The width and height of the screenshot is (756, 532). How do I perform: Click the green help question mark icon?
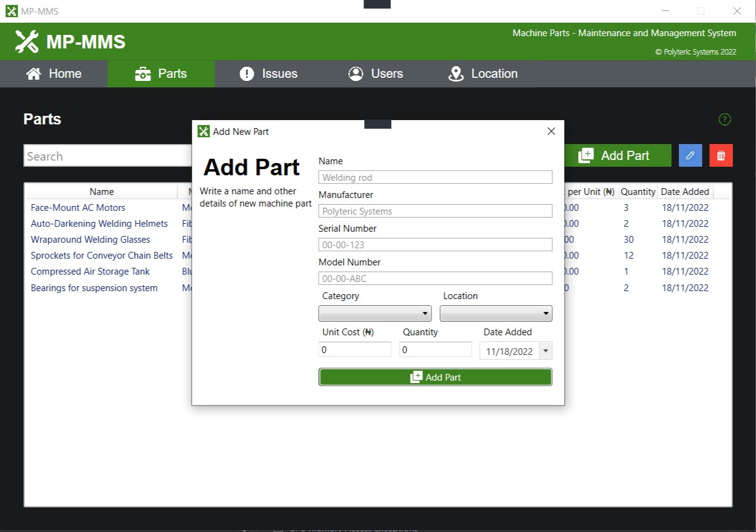tap(724, 120)
